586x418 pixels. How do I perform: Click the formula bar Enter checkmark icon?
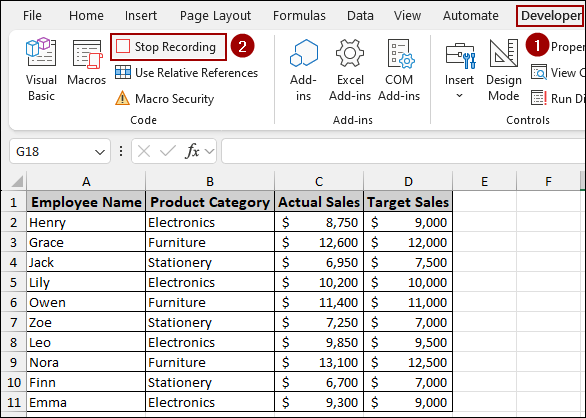(167, 151)
